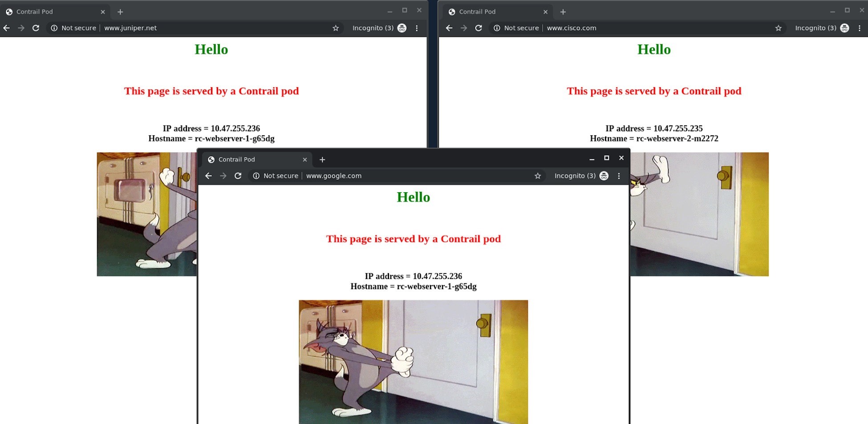Viewport: 868px width, 424px height.
Task: Bookmark star in cisco.com window
Action: 779,28
